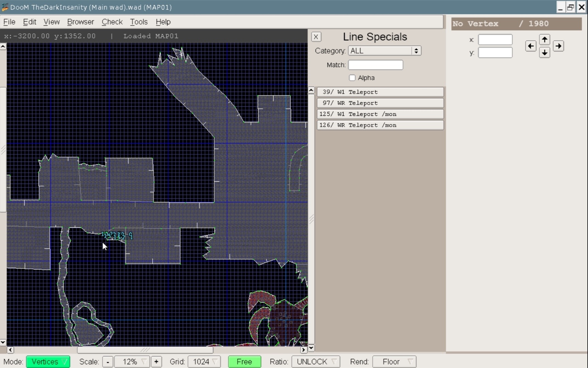Screen dimensions: 588x368
Task: Open the Check menu
Action: (112, 22)
